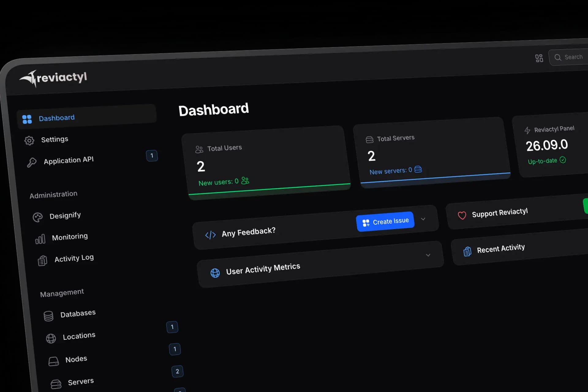Click the Application API count badge
Image resolution: width=588 pixels, height=392 pixels.
pos(152,156)
